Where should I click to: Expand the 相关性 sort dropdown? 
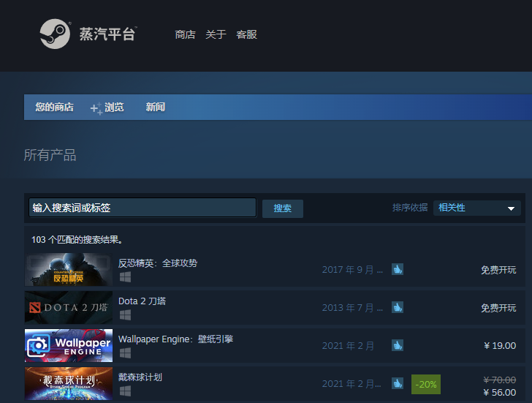(476, 208)
